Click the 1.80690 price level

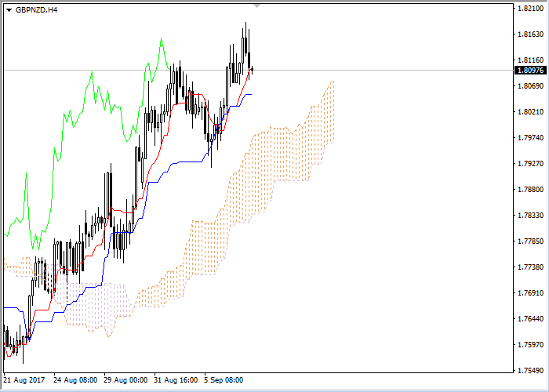pos(530,86)
